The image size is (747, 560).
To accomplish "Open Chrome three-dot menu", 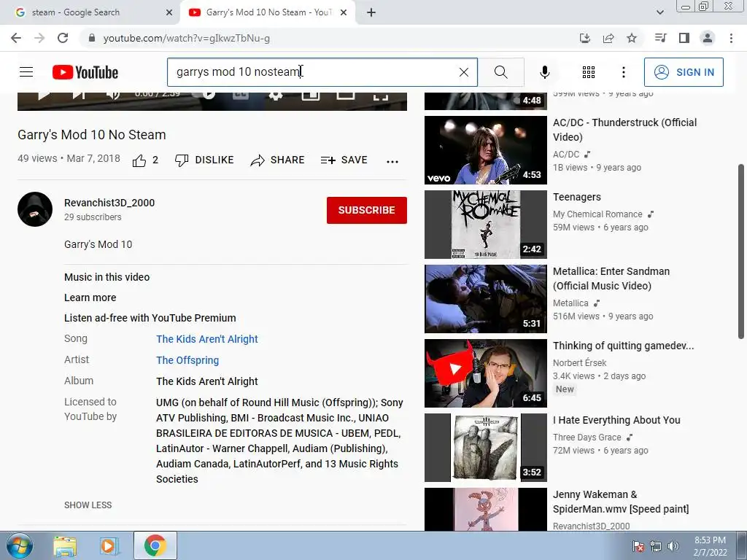I will [731, 38].
